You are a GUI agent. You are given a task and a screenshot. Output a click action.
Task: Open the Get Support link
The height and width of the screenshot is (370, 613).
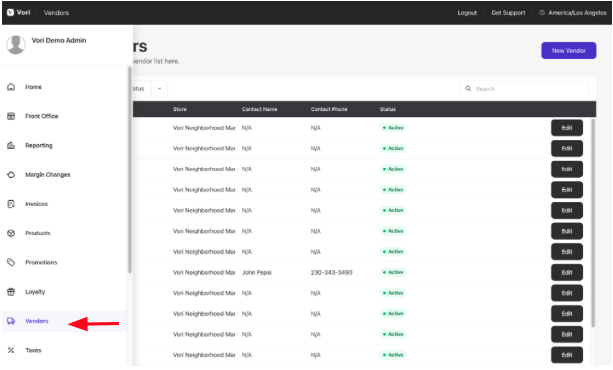[x=508, y=13]
